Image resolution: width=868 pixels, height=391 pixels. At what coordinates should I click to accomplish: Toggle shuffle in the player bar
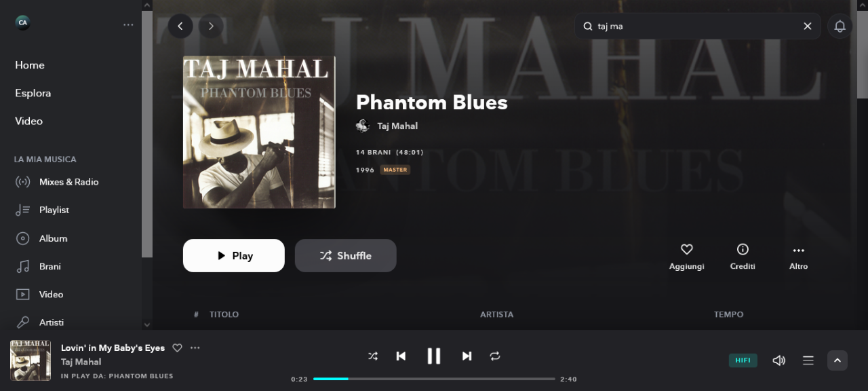pyautogui.click(x=373, y=356)
